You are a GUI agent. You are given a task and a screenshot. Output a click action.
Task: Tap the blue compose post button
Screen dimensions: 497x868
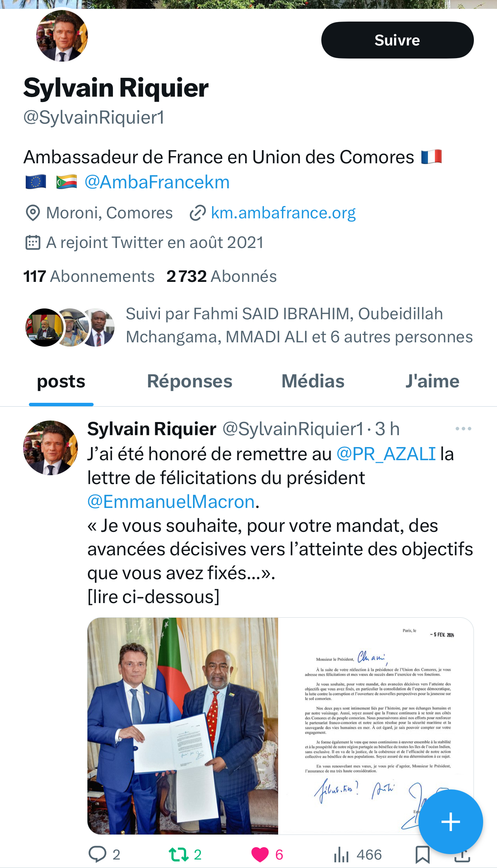[x=450, y=822]
